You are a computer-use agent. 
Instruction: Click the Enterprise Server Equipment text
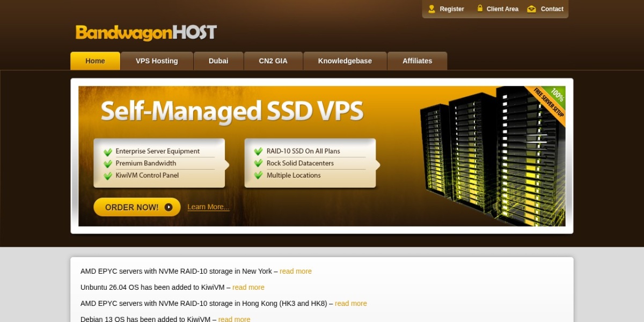point(158,151)
